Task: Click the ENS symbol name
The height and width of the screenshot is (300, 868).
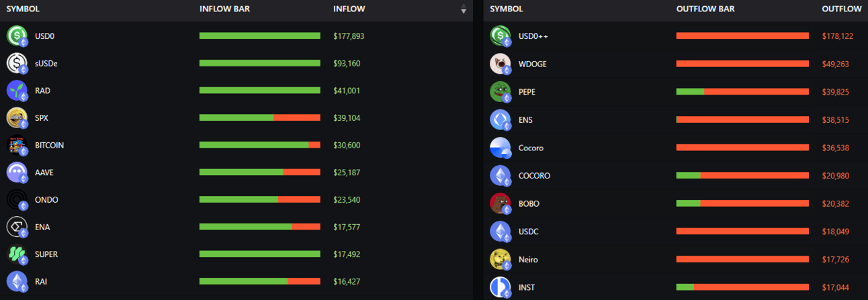Action: click(x=527, y=119)
